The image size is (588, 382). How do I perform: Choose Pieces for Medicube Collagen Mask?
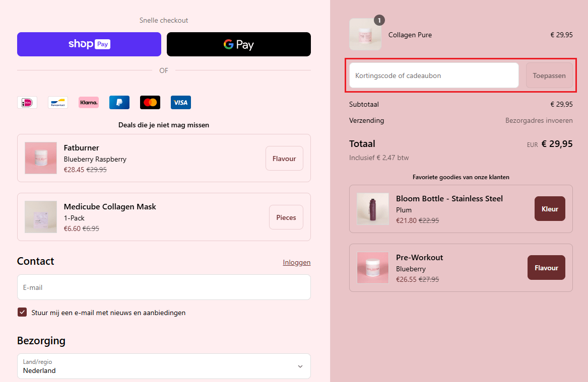(x=286, y=217)
